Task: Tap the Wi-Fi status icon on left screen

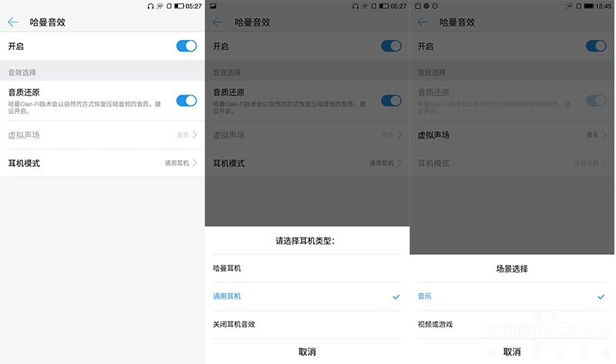Action: tap(160, 6)
